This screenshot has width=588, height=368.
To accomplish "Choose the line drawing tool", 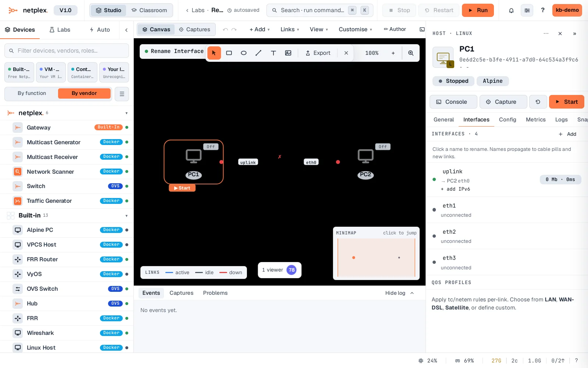I will [258, 53].
